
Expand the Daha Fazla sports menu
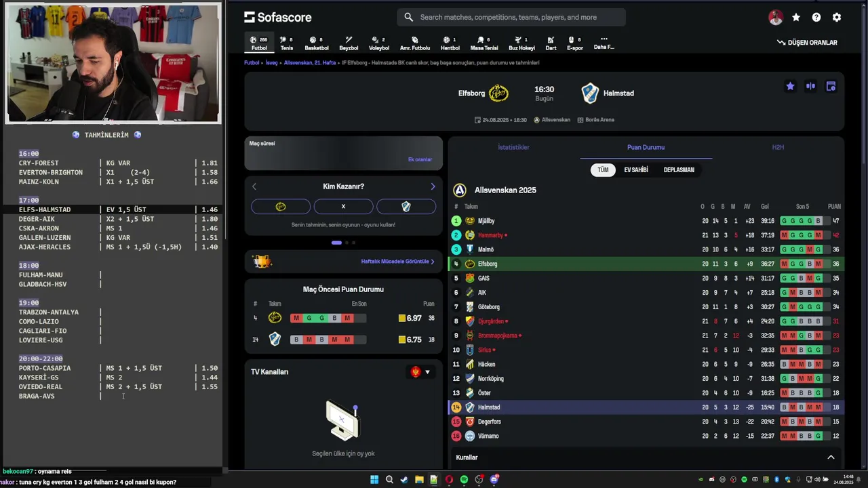(x=604, y=43)
